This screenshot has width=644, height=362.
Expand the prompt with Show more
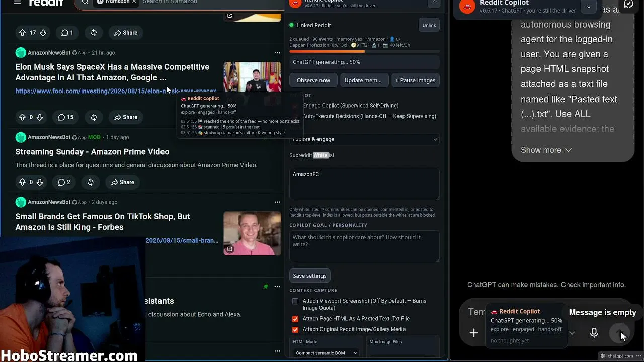546,150
